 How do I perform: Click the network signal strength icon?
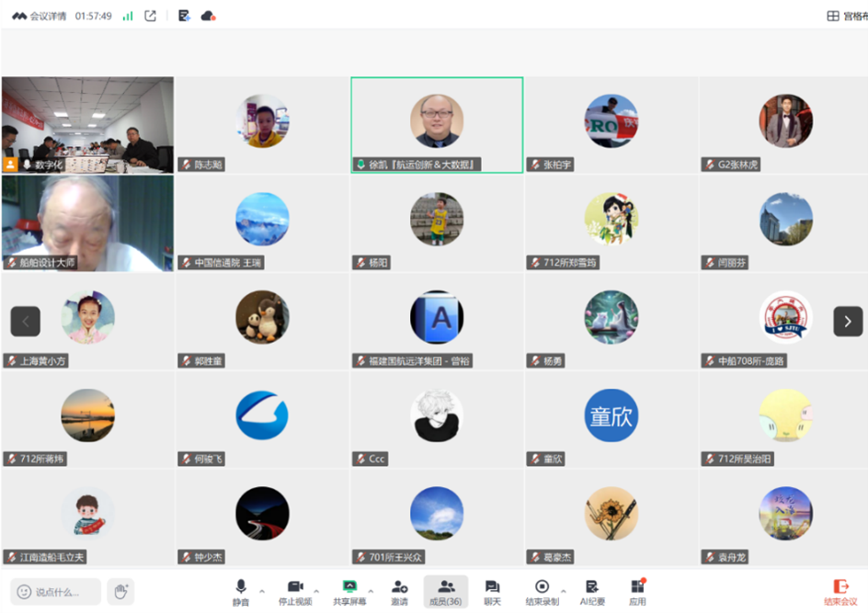pos(128,16)
